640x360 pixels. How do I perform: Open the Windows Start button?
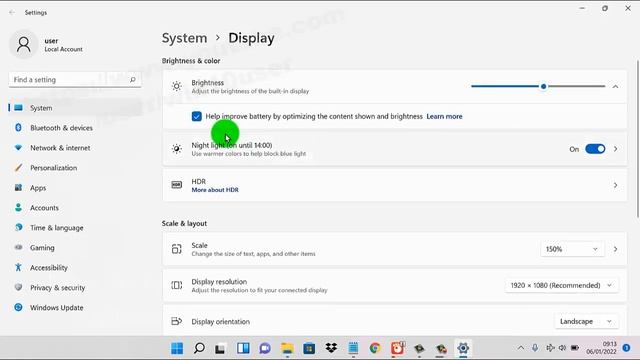(x=177, y=348)
